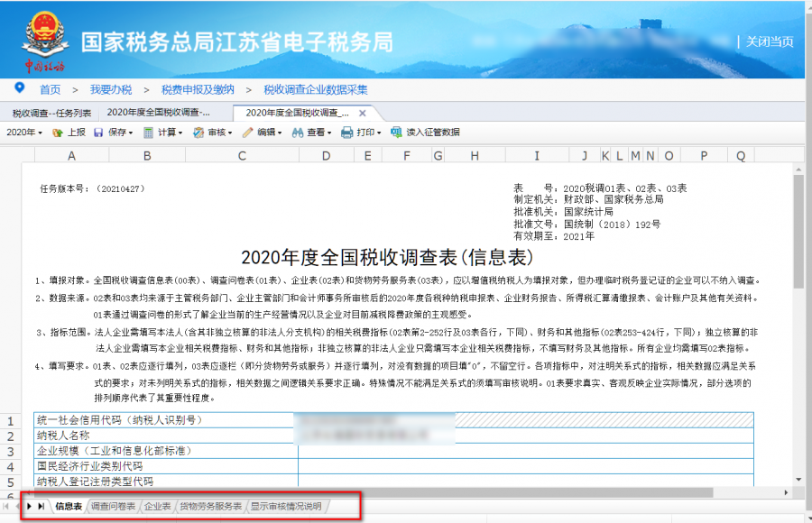Click the 统一社会信用代码（纳税人识别号） cell
The width and height of the screenshot is (812, 523).
coord(166,420)
